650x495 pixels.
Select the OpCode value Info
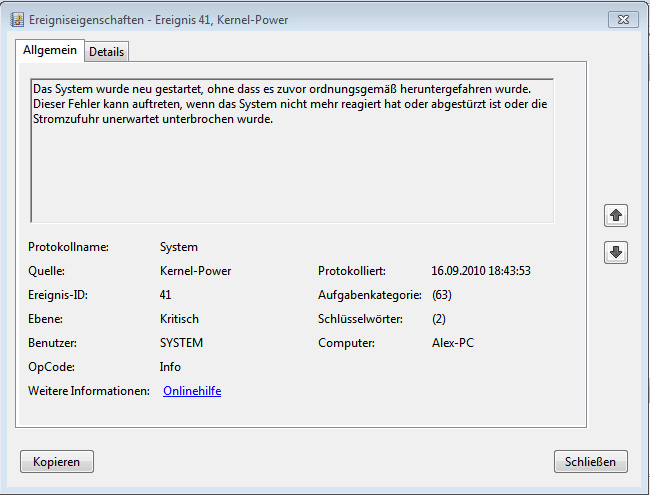tap(170, 367)
